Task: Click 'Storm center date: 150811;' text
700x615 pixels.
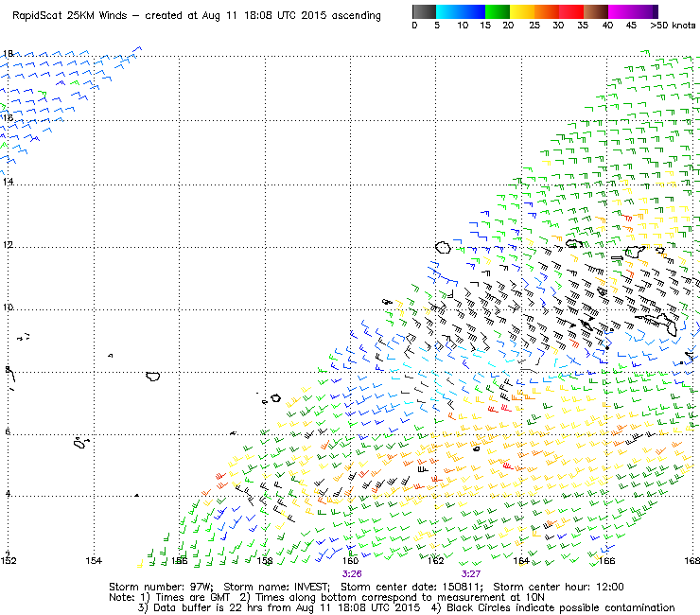Action: (411, 587)
